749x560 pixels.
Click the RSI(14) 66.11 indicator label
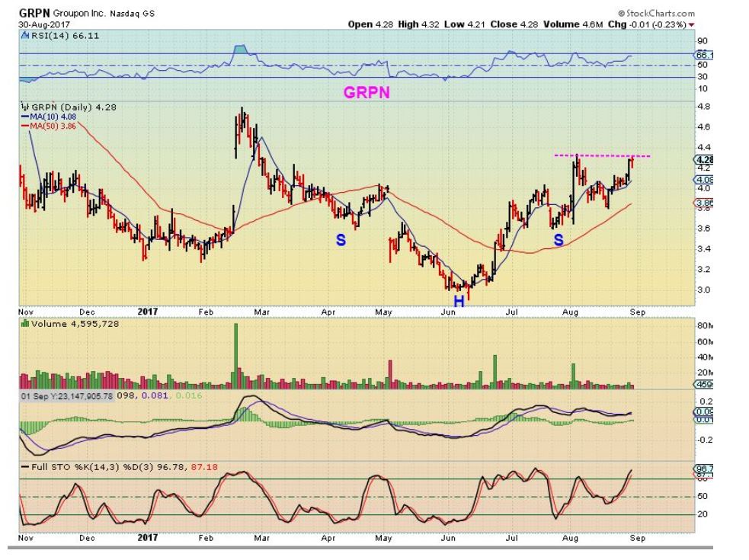pos(65,35)
